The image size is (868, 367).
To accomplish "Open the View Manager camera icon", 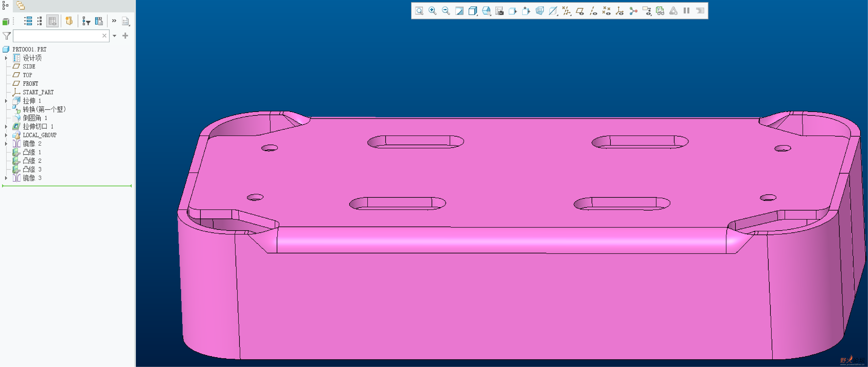I will pyautogui.click(x=499, y=11).
